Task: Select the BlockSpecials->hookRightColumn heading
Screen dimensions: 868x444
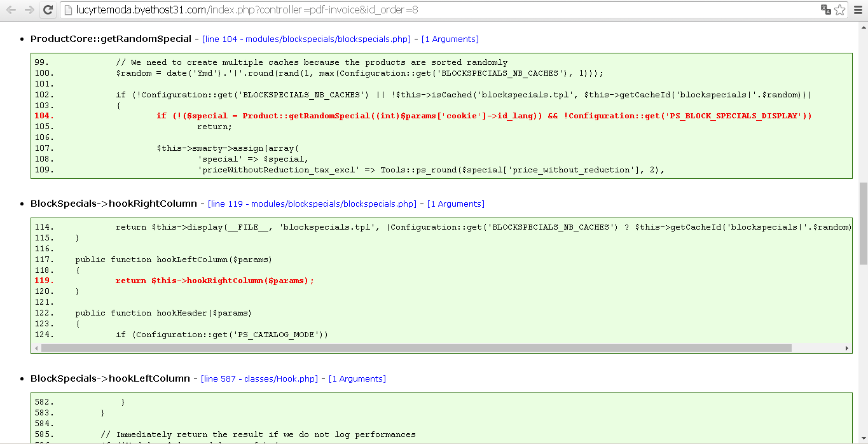Action: [114, 204]
